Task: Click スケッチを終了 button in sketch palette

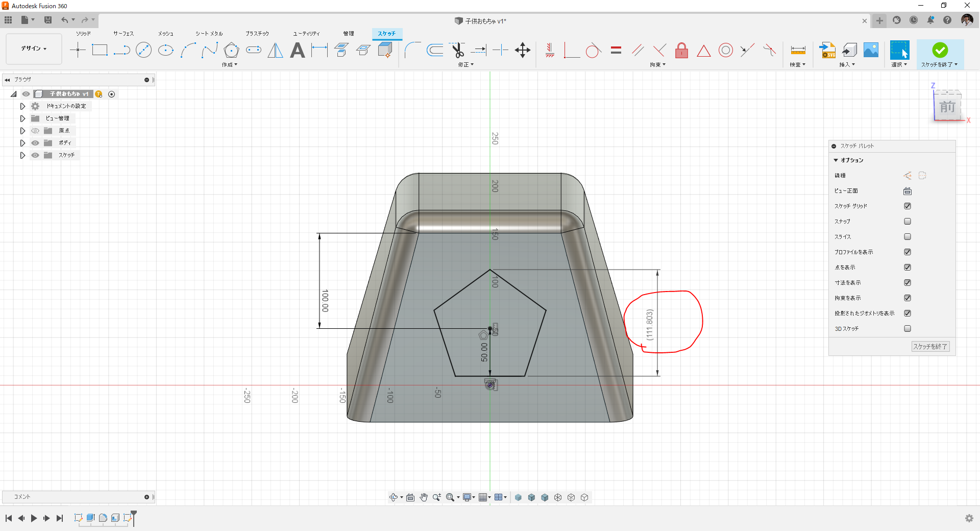Action: point(930,347)
